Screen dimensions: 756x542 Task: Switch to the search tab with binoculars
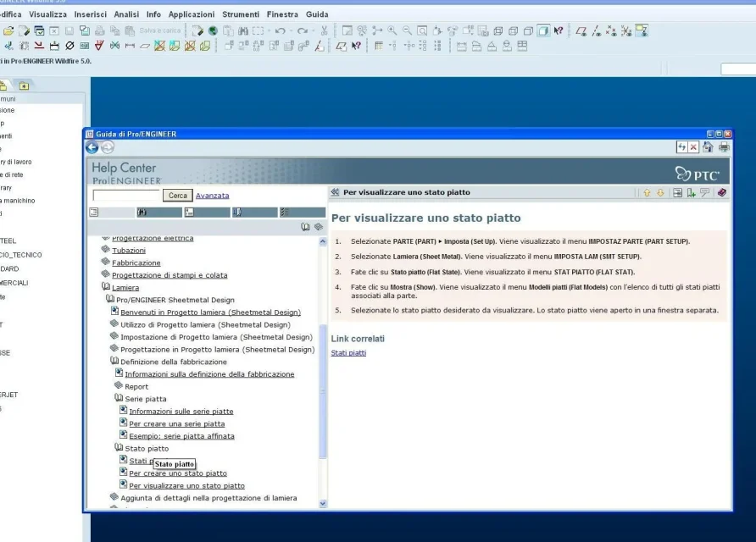pos(159,212)
